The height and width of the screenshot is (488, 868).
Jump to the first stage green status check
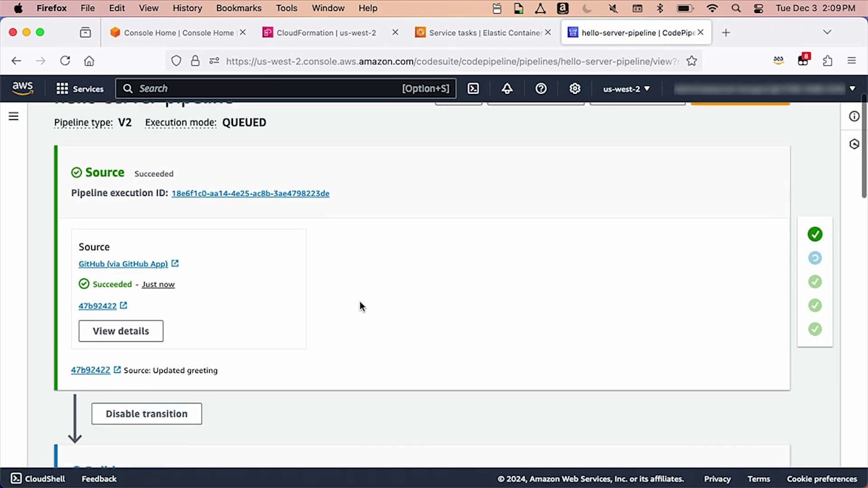click(x=815, y=234)
